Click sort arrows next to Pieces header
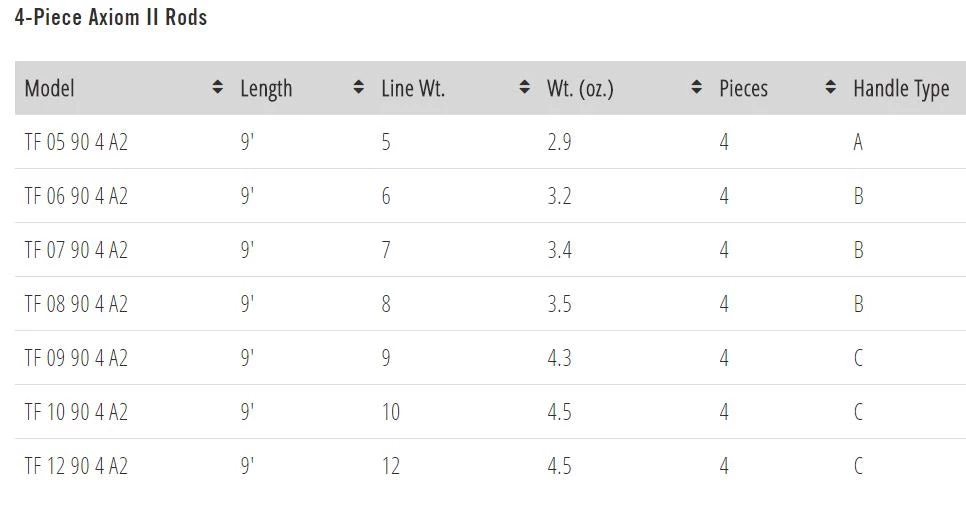The image size is (966, 515). [830, 88]
